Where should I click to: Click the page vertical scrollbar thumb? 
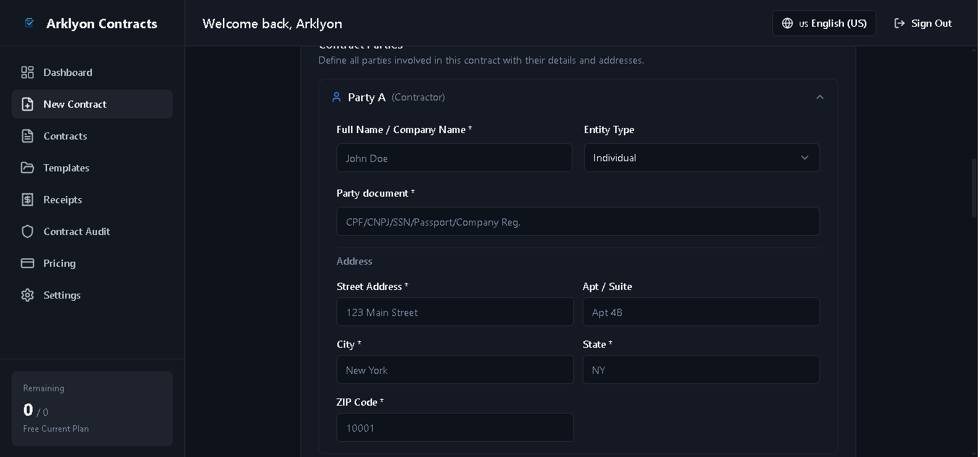974,187
